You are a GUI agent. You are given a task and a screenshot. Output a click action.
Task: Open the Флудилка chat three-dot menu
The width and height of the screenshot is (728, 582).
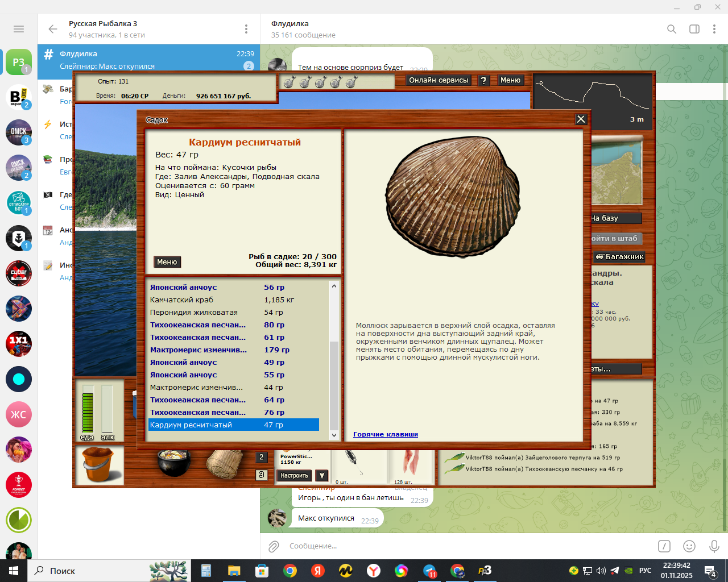(714, 29)
